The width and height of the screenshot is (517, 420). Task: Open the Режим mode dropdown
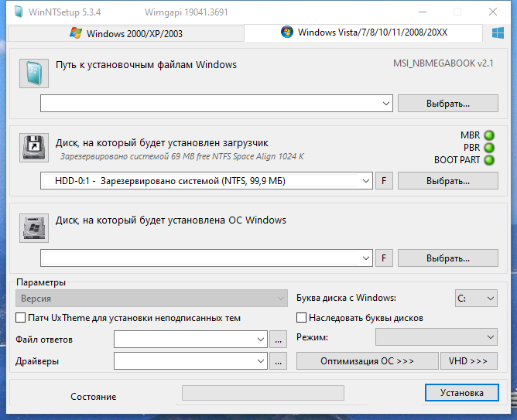[x=437, y=337]
